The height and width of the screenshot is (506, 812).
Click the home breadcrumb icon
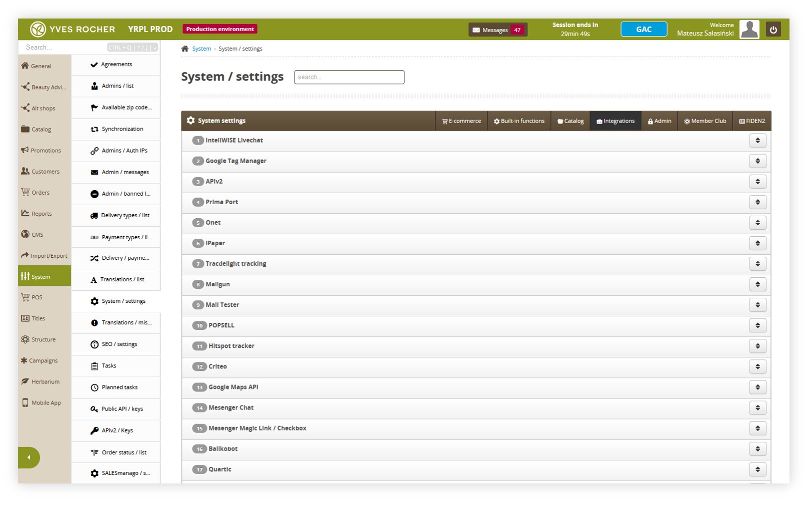tap(185, 49)
